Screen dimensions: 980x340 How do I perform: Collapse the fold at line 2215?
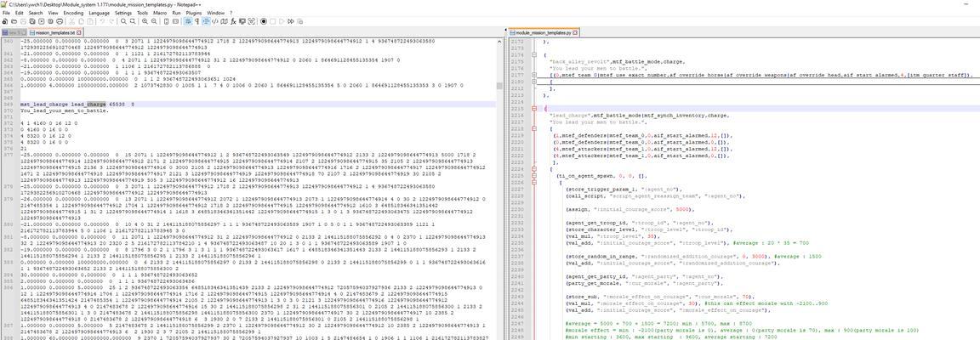click(x=535, y=109)
